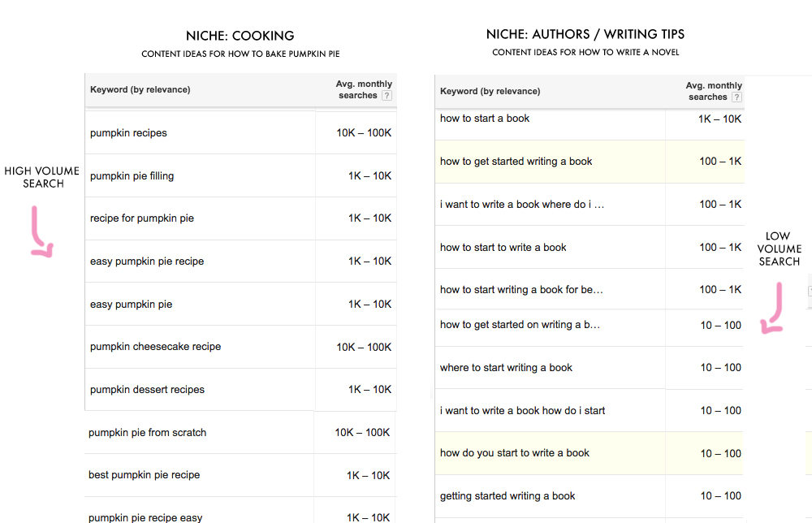Viewport: 812px width, 523px height.
Task: Select the keyword 'how to start a book'
Action: click(x=485, y=119)
